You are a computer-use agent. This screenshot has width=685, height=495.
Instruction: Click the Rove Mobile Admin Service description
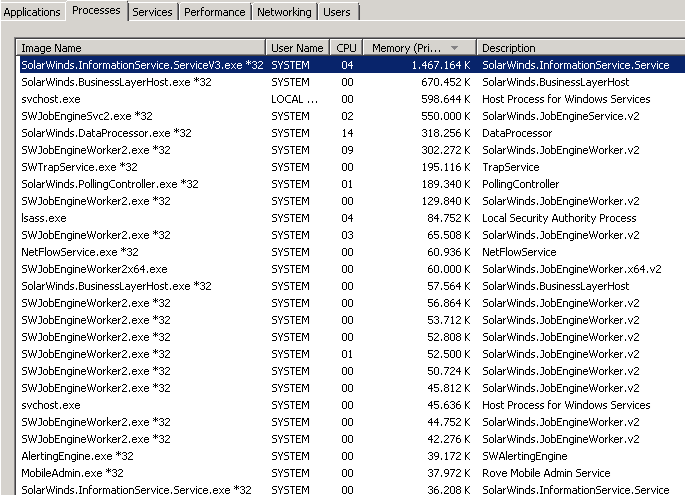coord(546,473)
